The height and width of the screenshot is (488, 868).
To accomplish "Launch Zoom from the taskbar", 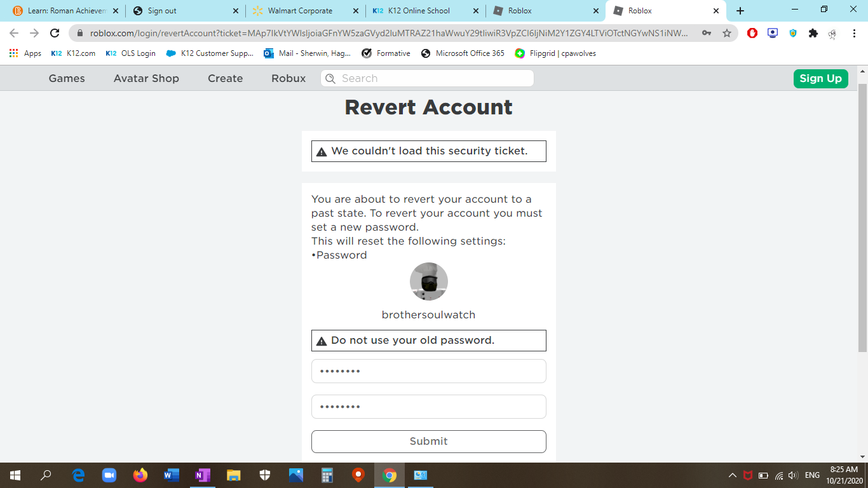I will point(109,475).
